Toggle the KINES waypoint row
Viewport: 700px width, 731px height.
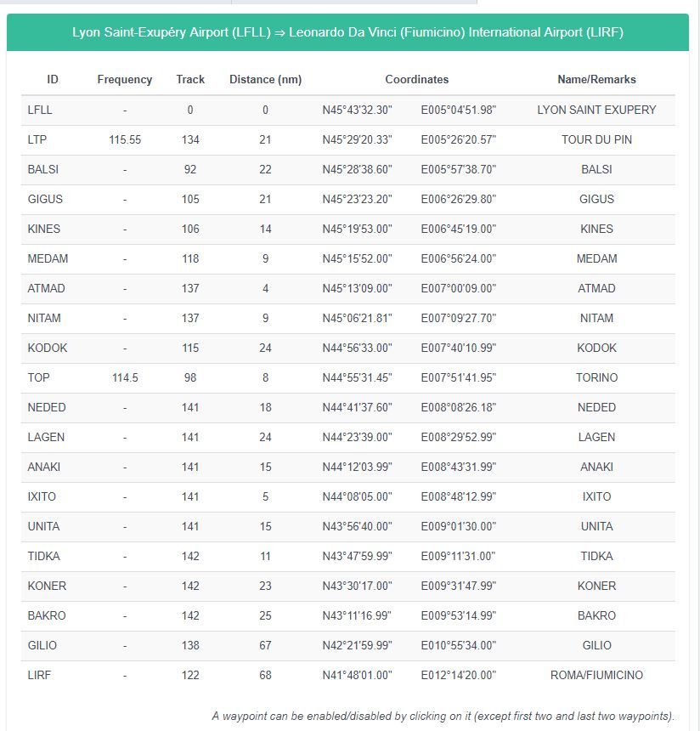tap(348, 229)
